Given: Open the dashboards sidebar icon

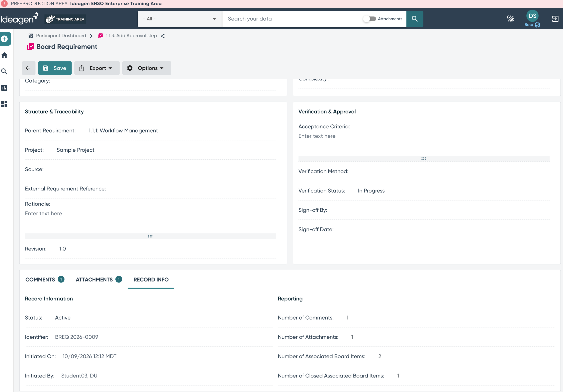Looking at the screenshot, I should tap(4, 104).
